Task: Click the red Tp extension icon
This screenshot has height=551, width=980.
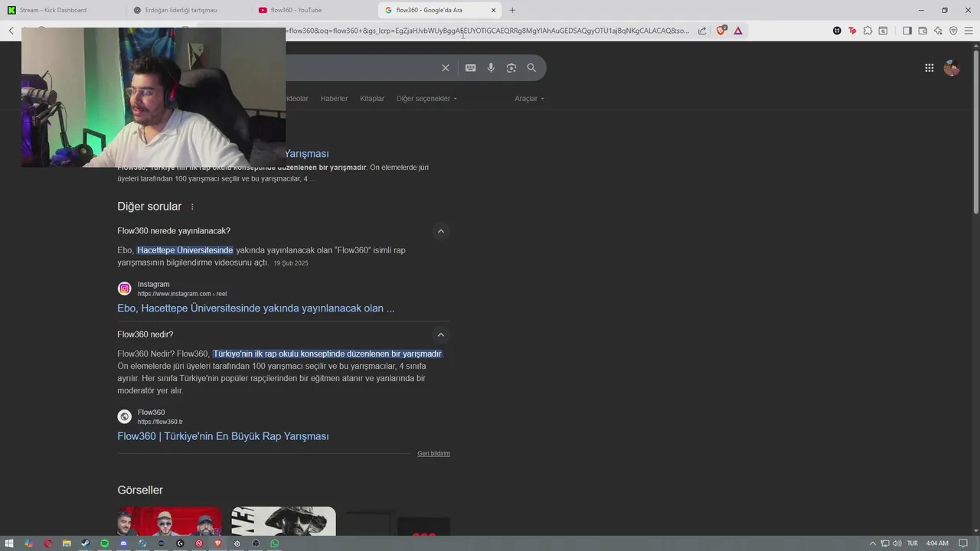Action: click(852, 31)
